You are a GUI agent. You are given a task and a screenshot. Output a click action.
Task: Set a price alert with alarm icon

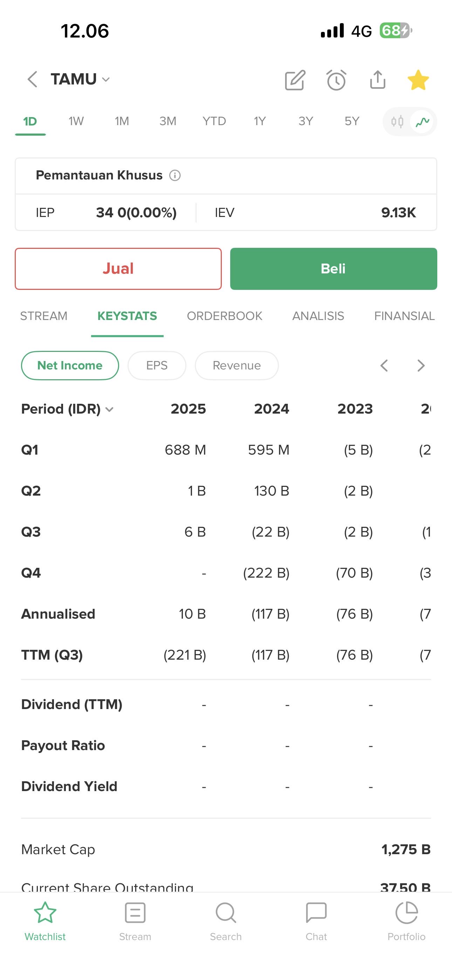[336, 80]
